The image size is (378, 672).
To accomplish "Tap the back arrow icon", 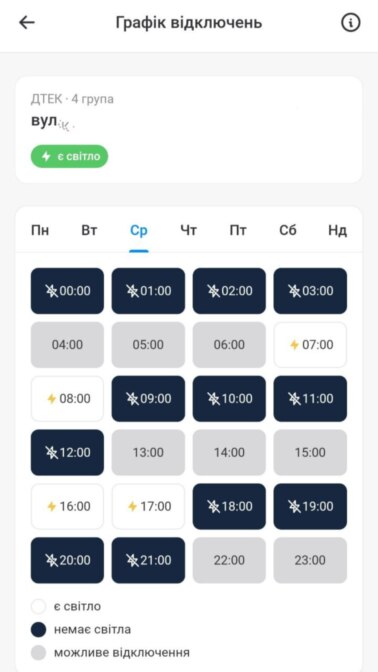I will (27, 23).
